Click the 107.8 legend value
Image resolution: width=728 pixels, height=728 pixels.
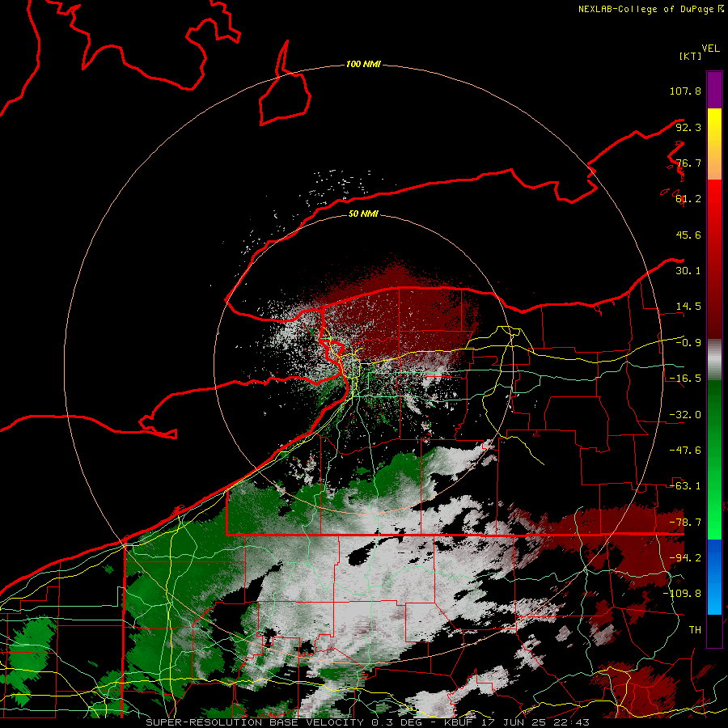click(x=685, y=91)
